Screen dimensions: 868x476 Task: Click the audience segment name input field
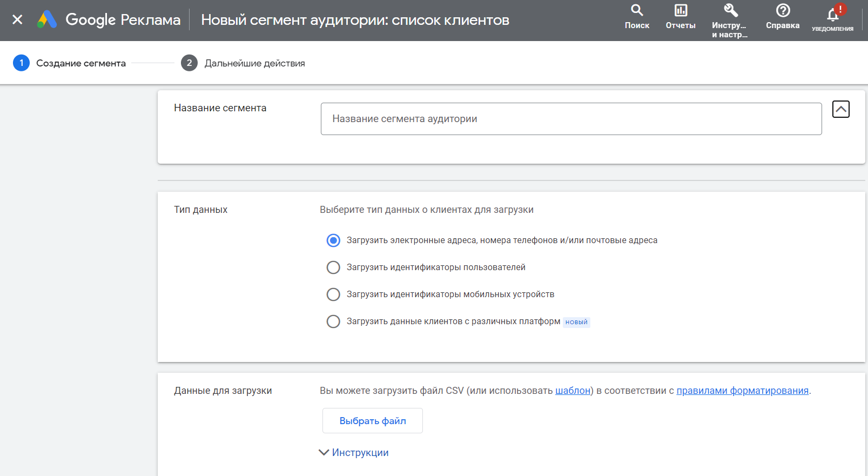(571, 119)
